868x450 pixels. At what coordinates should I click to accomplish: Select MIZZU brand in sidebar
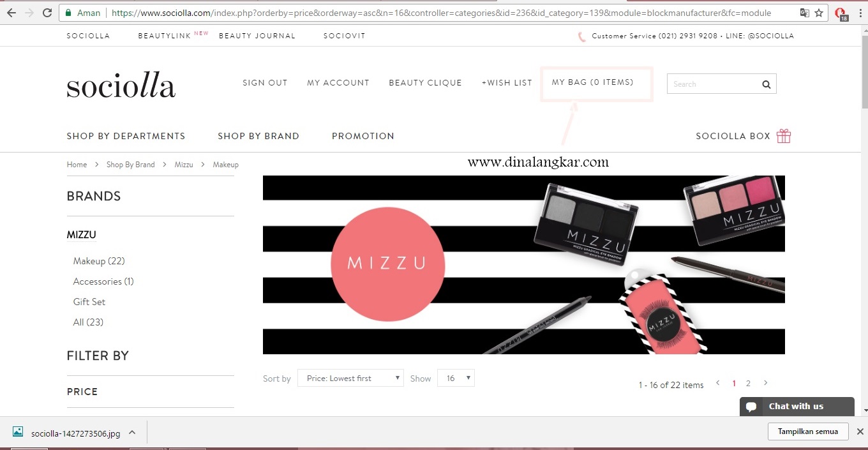(81, 235)
